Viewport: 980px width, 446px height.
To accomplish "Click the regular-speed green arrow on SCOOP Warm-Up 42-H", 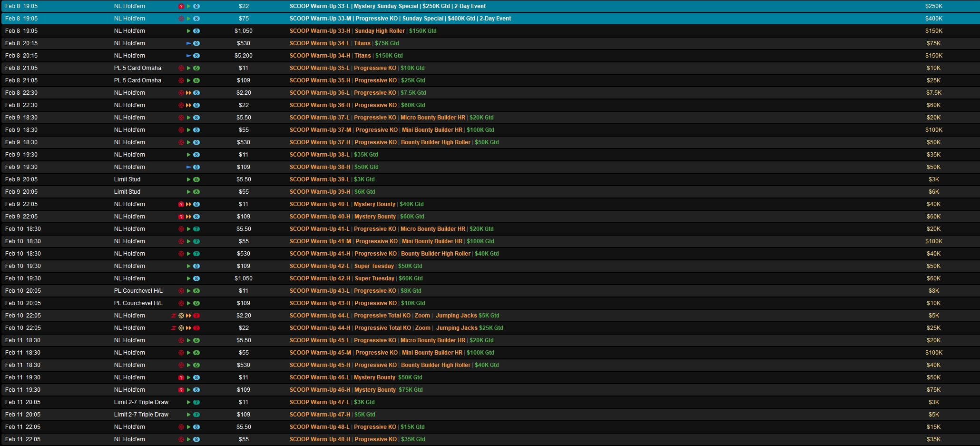I will 188,278.
